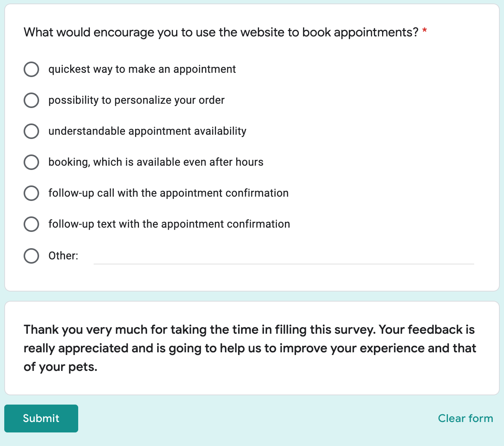Click the "follow-up text with the appointment confirmation" label text

click(169, 224)
